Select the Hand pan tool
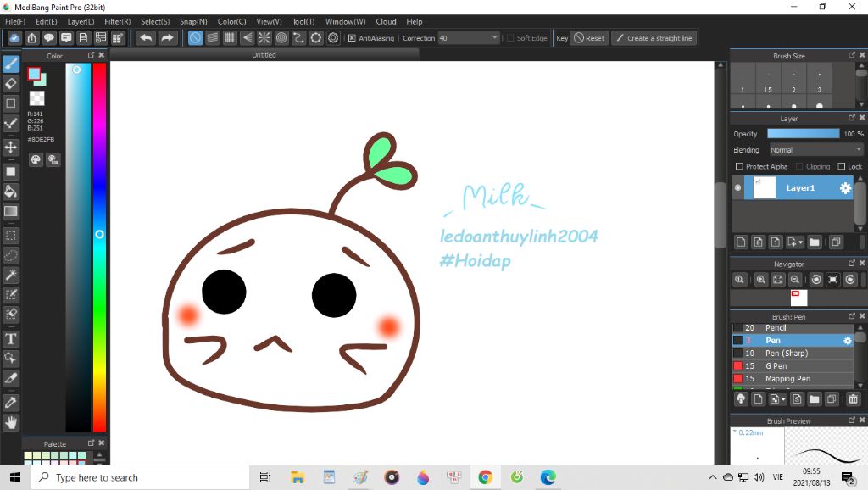Screen dimensions: 868x490 10,423
